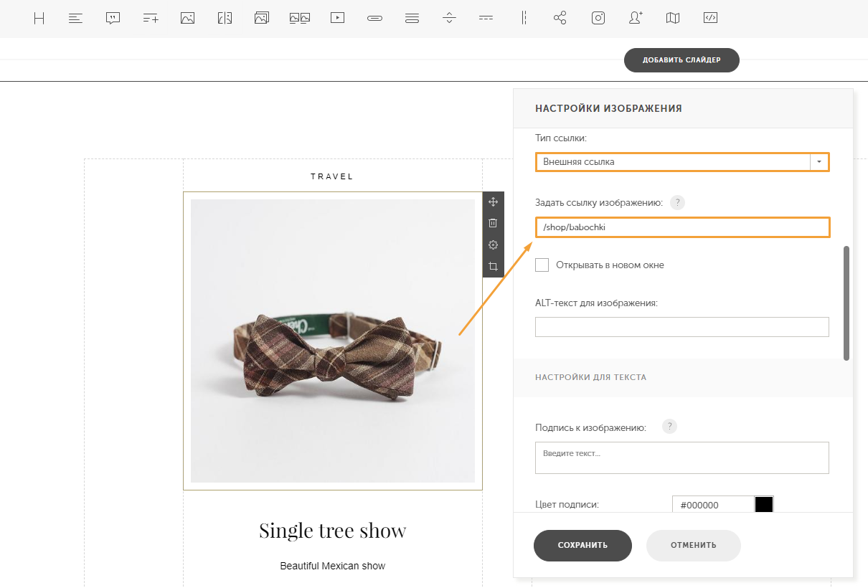Insert a quote block from toolbar
868x588 pixels.
pyautogui.click(x=113, y=19)
